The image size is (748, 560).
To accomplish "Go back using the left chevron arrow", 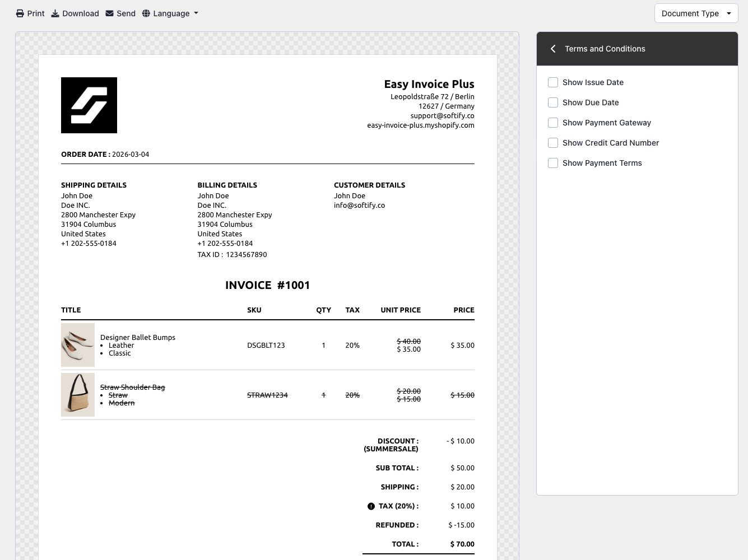I will click(x=553, y=49).
